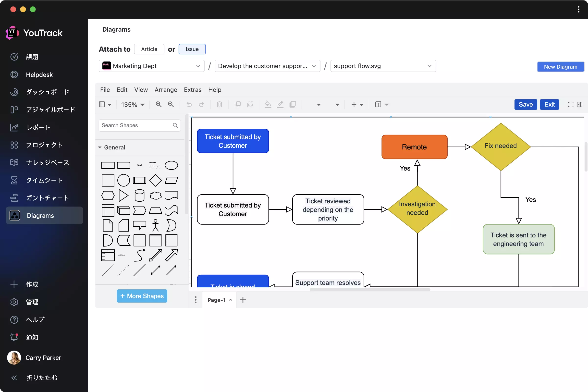Click the fill color bucket icon
Image resolution: width=588 pixels, height=392 pixels.
268,104
